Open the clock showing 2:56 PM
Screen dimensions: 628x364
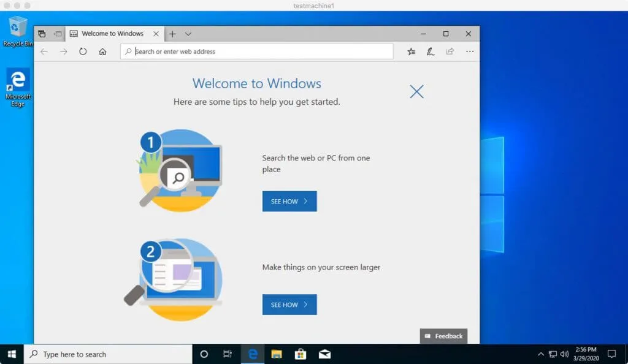pos(586,354)
